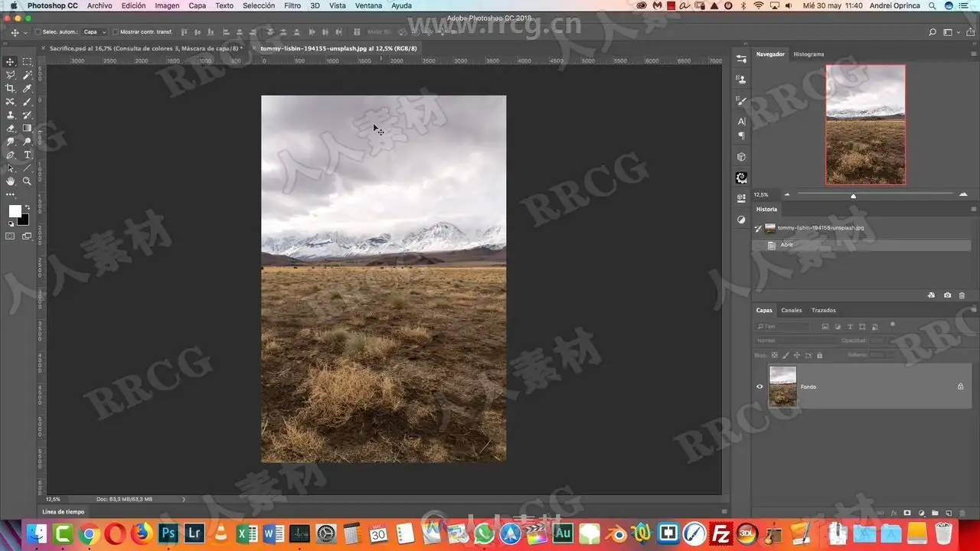Choose the Clone Stamp tool
Viewport: 980px width, 551px height.
11,115
